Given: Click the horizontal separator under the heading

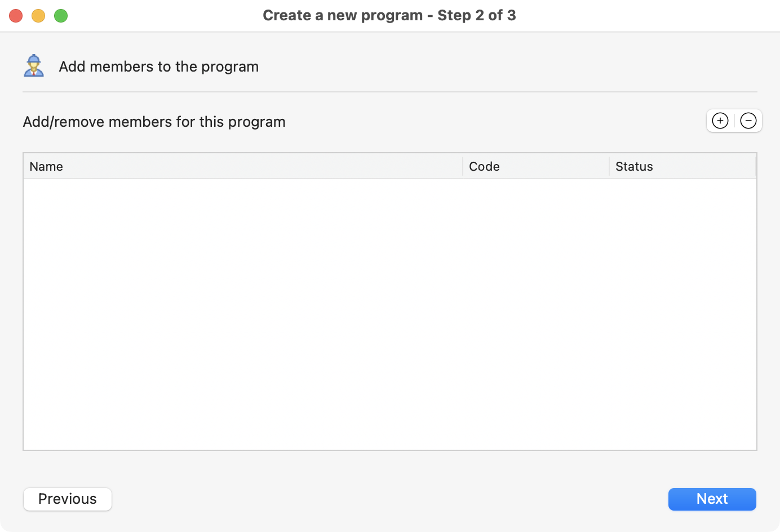Looking at the screenshot, I should pyautogui.click(x=390, y=92).
